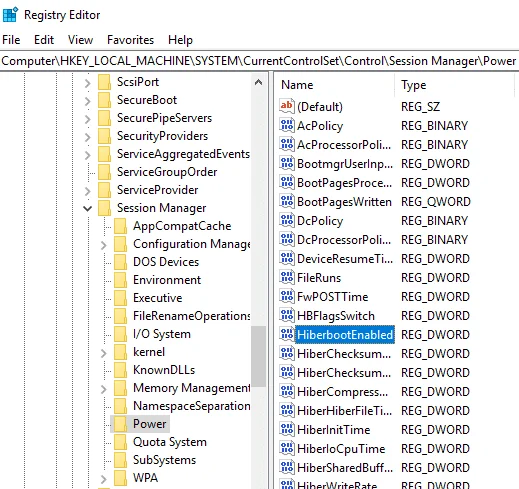Click the tree pane scroll up arrow

click(258, 82)
